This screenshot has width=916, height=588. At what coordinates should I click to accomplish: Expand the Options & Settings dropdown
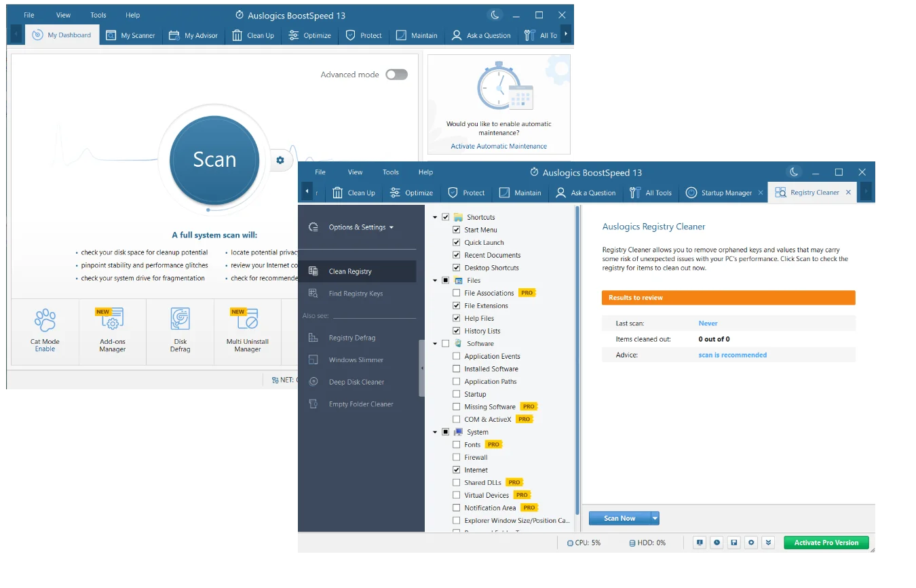coord(360,227)
